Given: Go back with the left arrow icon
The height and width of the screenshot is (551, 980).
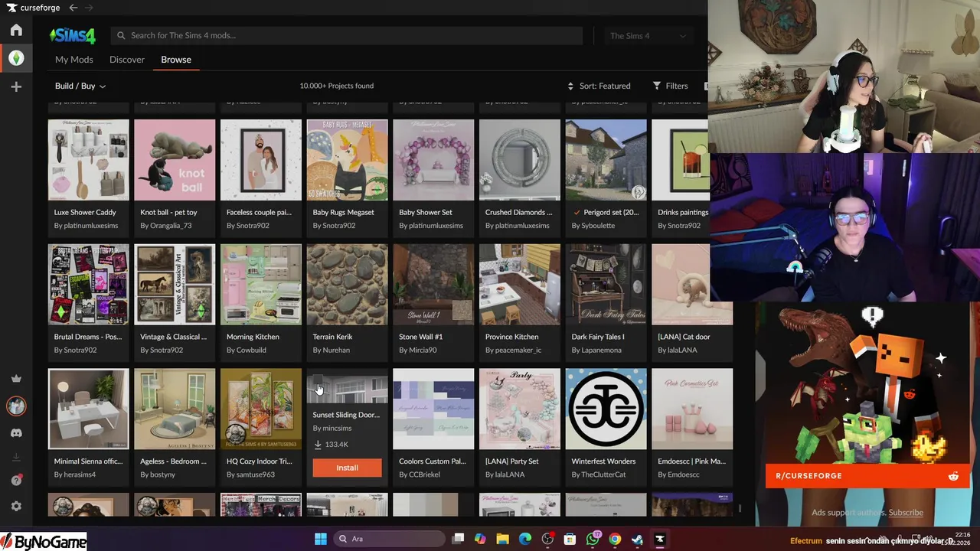Looking at the screenshot, I should [x=73, y=8].
